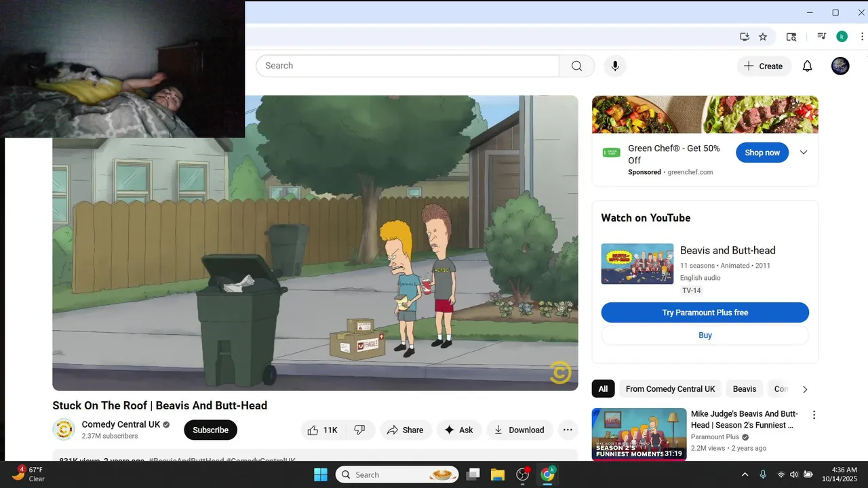Click the taskbar microphone tray icon
Viewport: 868px width, 488px height.
click(763, 474)
